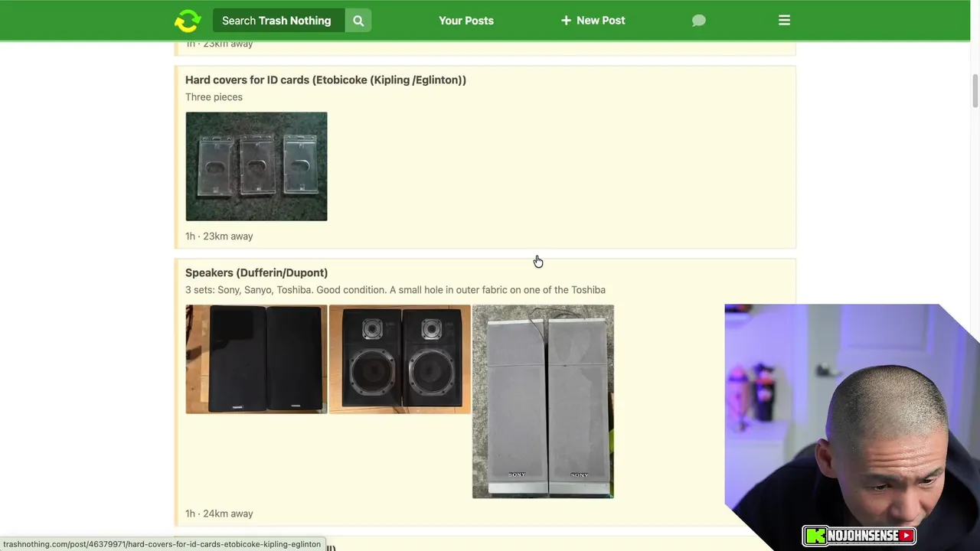
Task: Click the text "Three pieces"
Action: coord(214,97)
